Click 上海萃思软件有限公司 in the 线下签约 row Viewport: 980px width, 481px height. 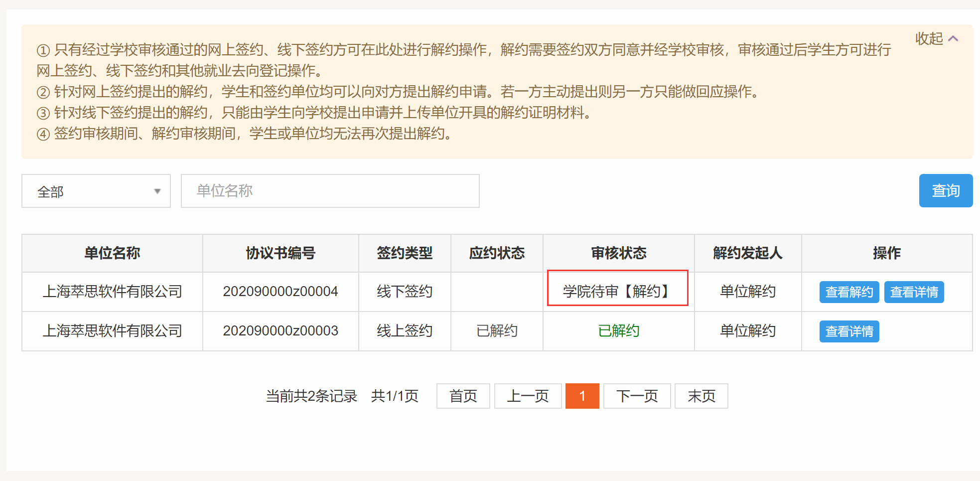click(112, 292)
